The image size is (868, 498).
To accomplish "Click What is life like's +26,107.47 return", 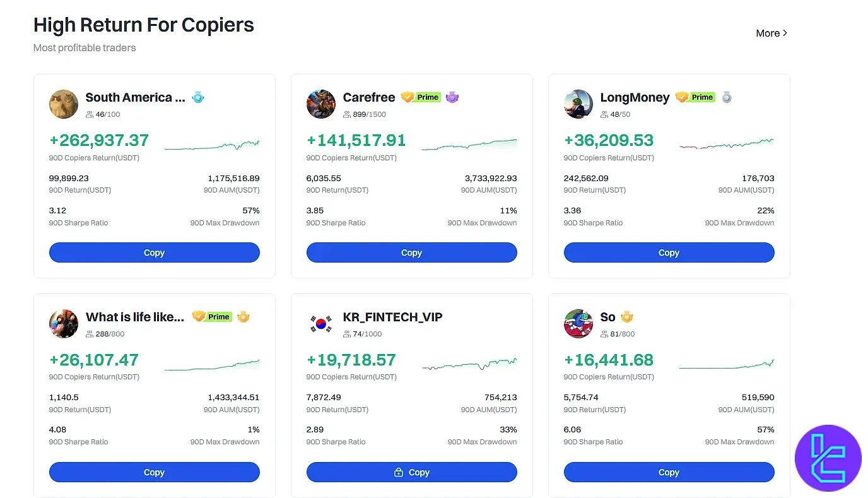I will pyautogui.click(x=94, y=360).
